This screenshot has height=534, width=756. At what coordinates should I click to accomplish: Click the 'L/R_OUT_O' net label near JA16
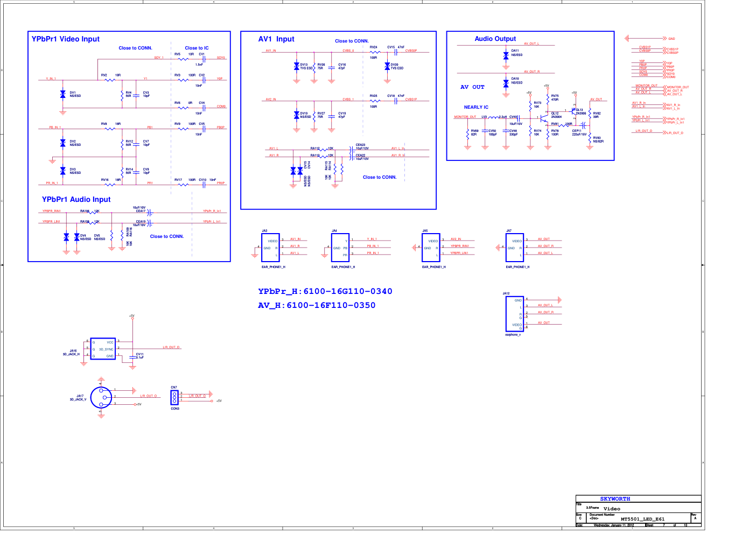point(172,347)
